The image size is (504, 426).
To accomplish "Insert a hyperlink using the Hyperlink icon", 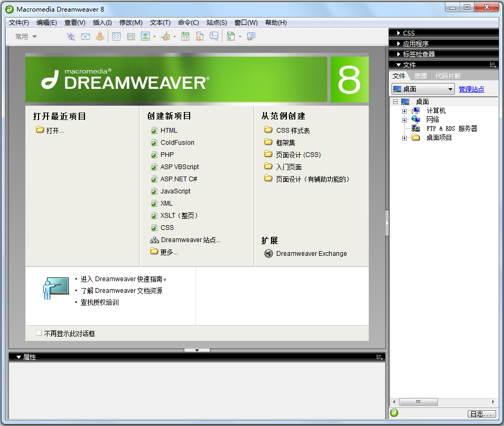I will pyautogui.click(x=70, y=36).
